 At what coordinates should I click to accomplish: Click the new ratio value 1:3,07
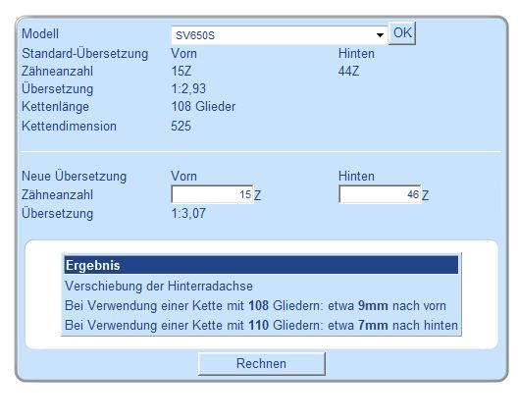(x=188, y=213)
